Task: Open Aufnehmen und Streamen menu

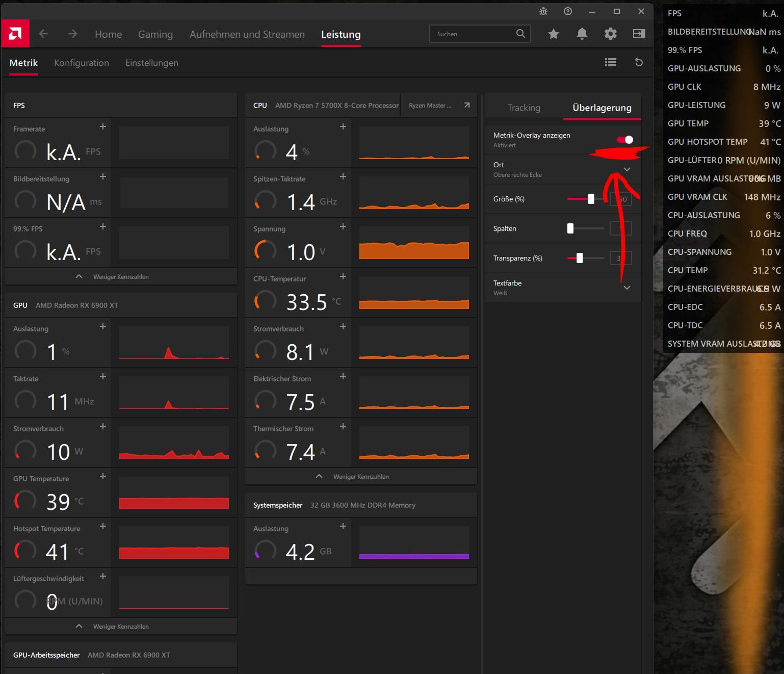Action: pos(247,34)
